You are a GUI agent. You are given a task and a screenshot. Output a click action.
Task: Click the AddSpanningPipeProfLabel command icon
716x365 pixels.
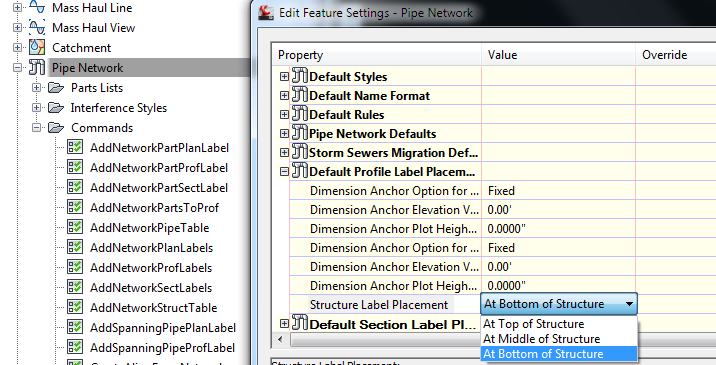click(75, 348)
